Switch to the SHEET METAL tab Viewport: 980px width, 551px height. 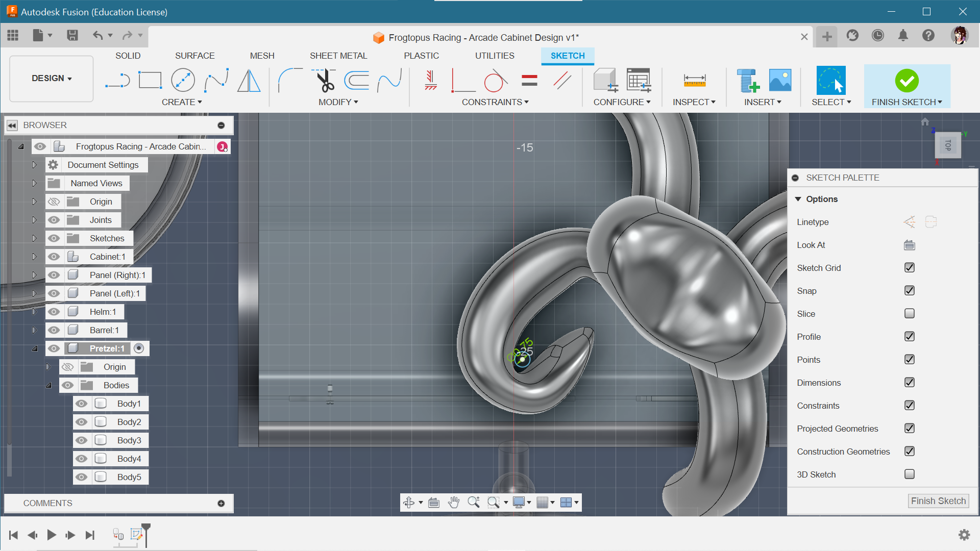tap(338, 56)
